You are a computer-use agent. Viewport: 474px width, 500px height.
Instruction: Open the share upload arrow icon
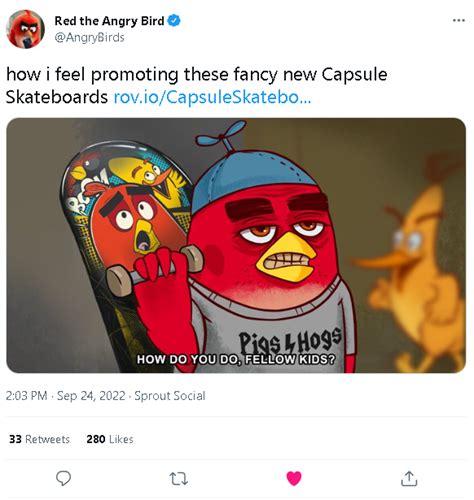[409, 479]
